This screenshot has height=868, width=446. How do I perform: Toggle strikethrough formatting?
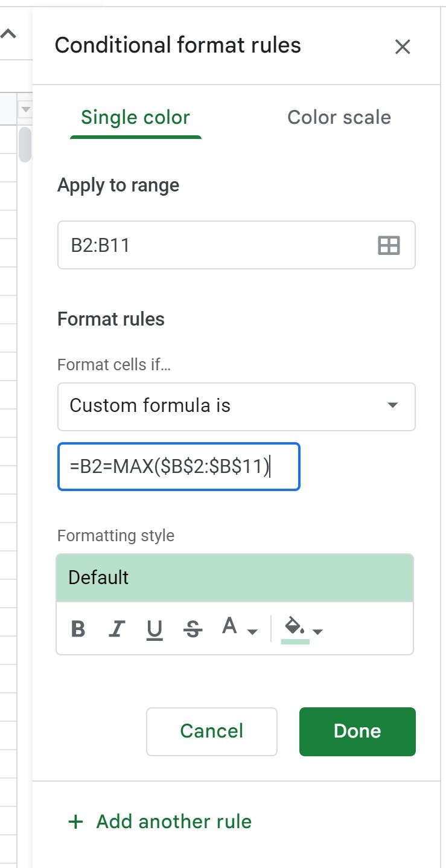[193, 629]
